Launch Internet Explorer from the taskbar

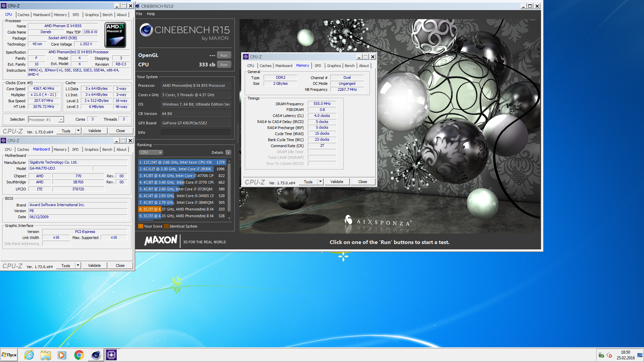pos(29,355)
